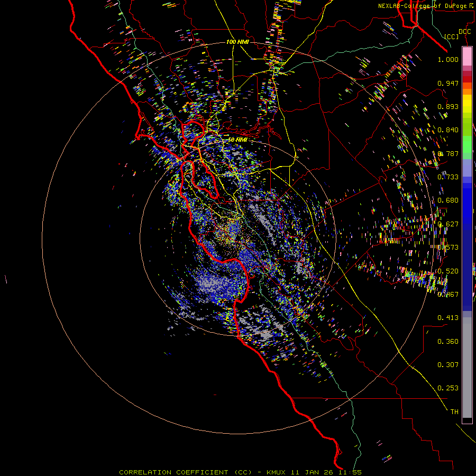Screen dimensions: 476x476
Task: Click the 0.413 scale value
Action: (x=448, y=318)
